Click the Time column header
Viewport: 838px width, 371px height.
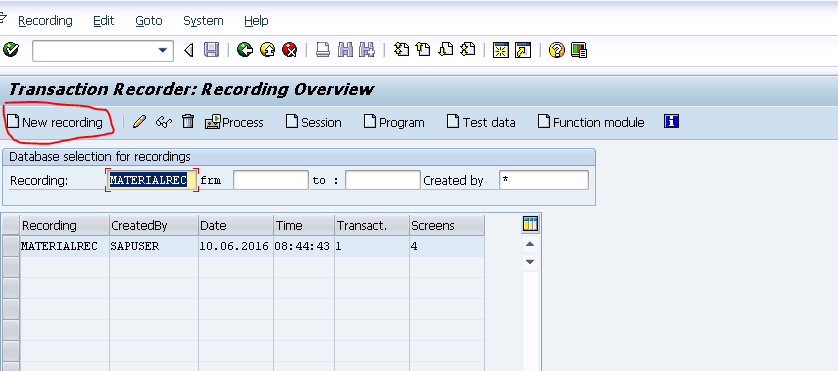tap(304, 226)
